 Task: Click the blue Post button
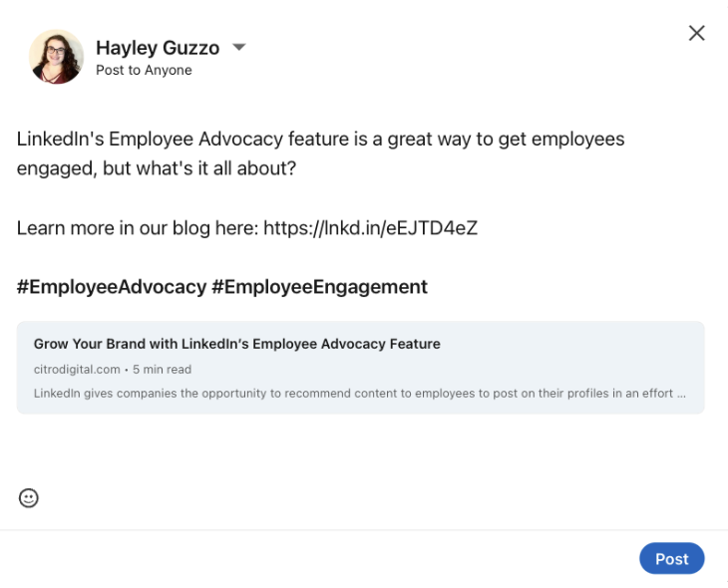[x=671, y=558]
